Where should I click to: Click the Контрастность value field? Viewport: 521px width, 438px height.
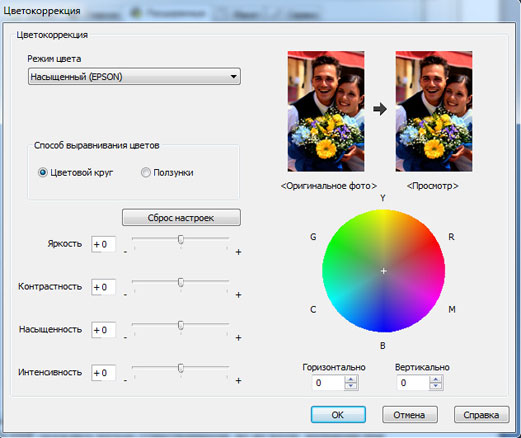tap(104, 287)
